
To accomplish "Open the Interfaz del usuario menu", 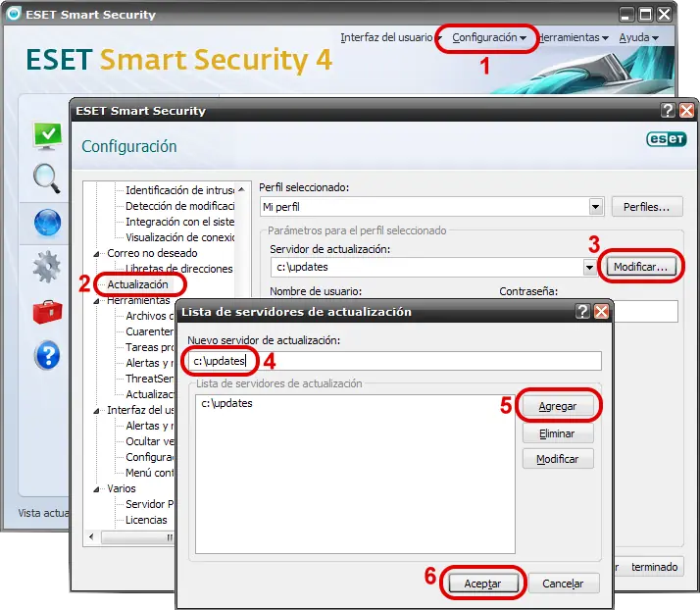I will point(391,37).
